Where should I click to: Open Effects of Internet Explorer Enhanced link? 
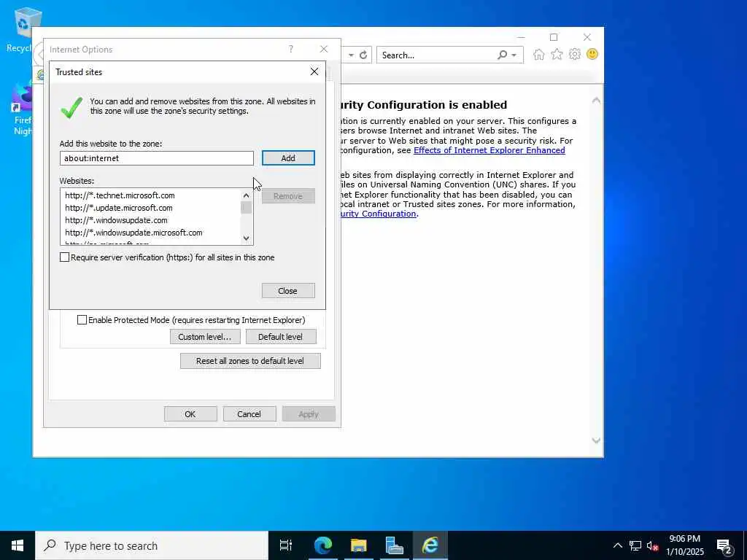489,150
